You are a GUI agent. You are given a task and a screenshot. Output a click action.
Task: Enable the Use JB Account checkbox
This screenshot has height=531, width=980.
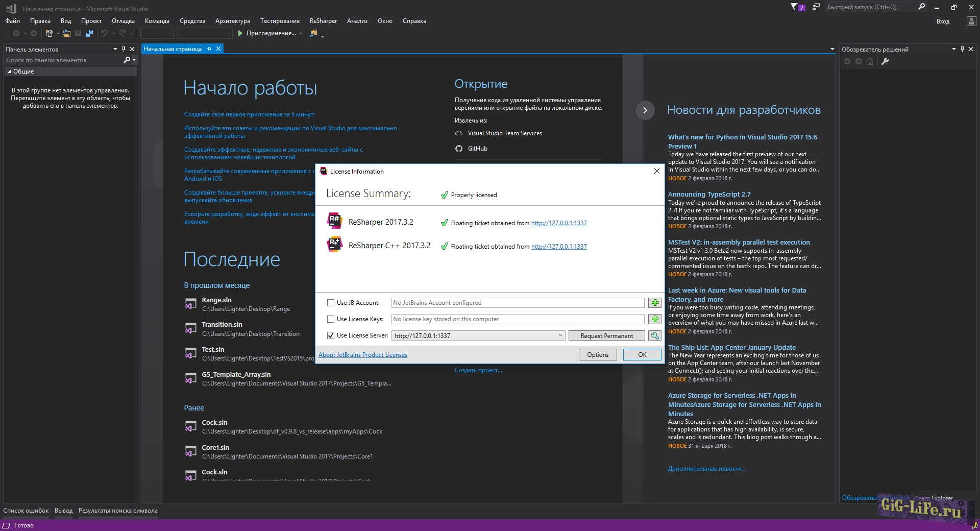click(331, 303)
